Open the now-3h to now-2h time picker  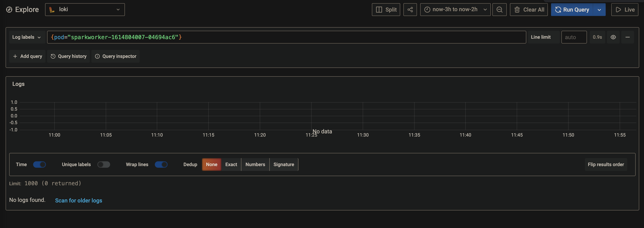pyautogui.click(x=455, y=9)
